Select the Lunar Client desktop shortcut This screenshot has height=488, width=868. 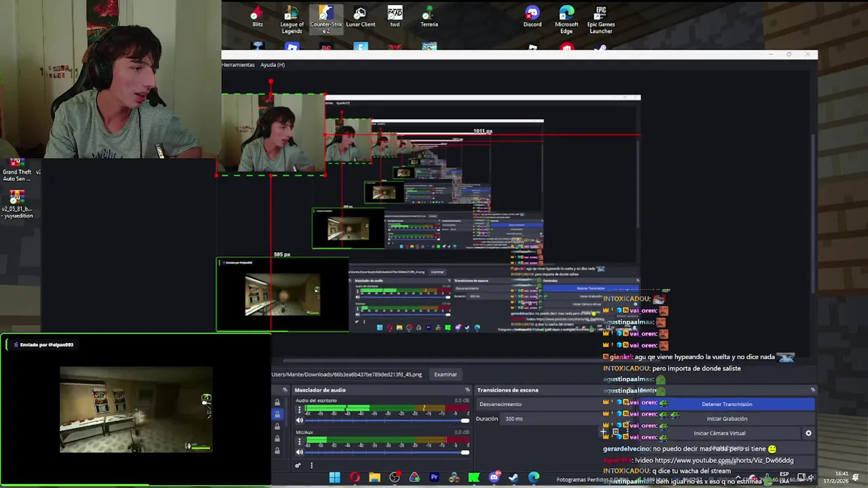click(360, 17)
